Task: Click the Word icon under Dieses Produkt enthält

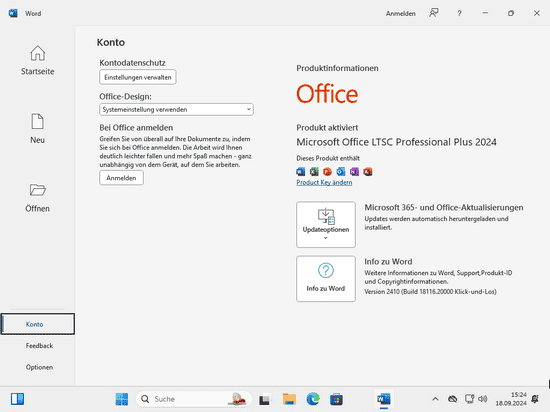Action: (x=301, y=172)
